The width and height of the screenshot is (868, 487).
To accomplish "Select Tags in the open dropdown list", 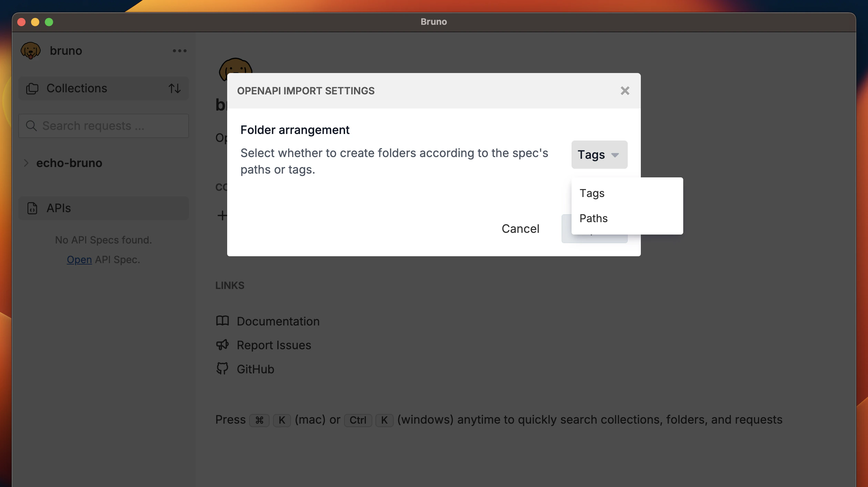I will point(592,193).
